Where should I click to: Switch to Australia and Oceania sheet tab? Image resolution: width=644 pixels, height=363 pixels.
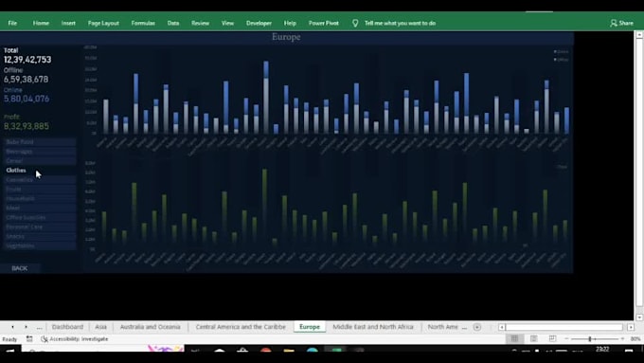pos(150,327)
